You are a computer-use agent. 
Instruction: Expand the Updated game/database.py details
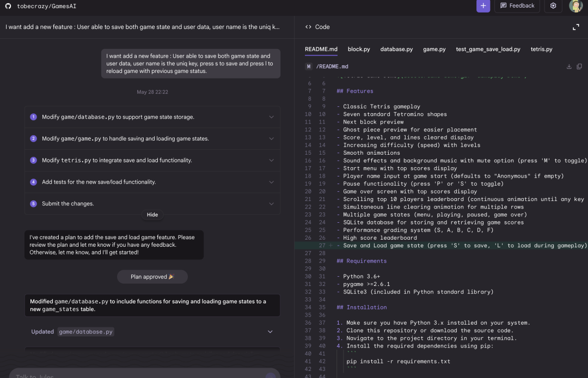click(x=269, y=332)
